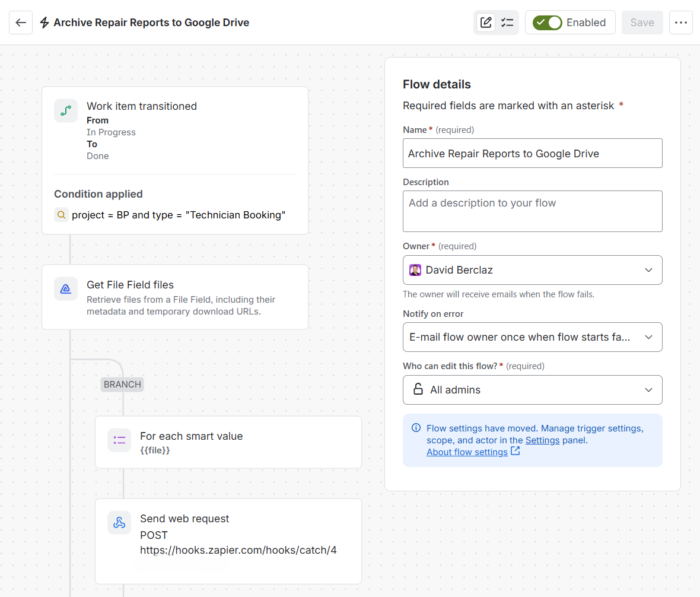Click the Send web request webhook icon
The image size is (700, 597).
[x=119, y=522]
